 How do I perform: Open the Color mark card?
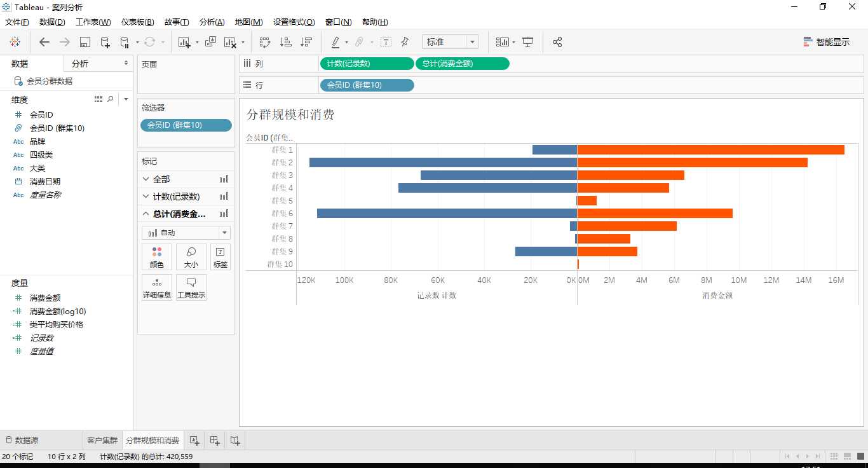pos(157,257)
